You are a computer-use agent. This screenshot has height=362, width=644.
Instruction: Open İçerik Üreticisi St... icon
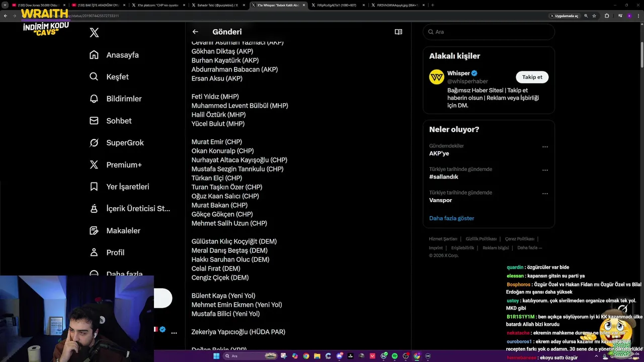coord(94,208)
